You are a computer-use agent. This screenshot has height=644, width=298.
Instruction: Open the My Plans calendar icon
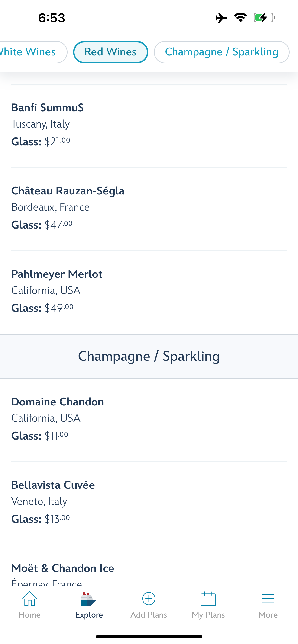pos(208,599)
